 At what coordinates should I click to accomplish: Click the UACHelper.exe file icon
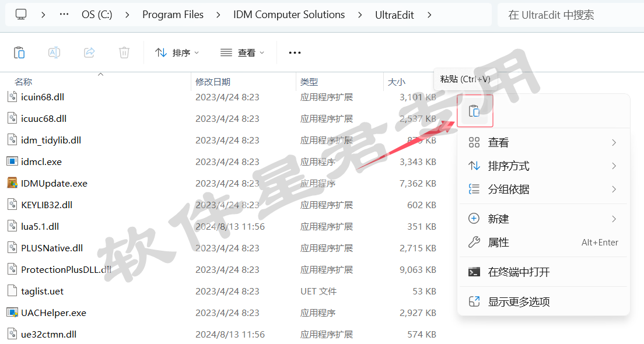(12, 313)
